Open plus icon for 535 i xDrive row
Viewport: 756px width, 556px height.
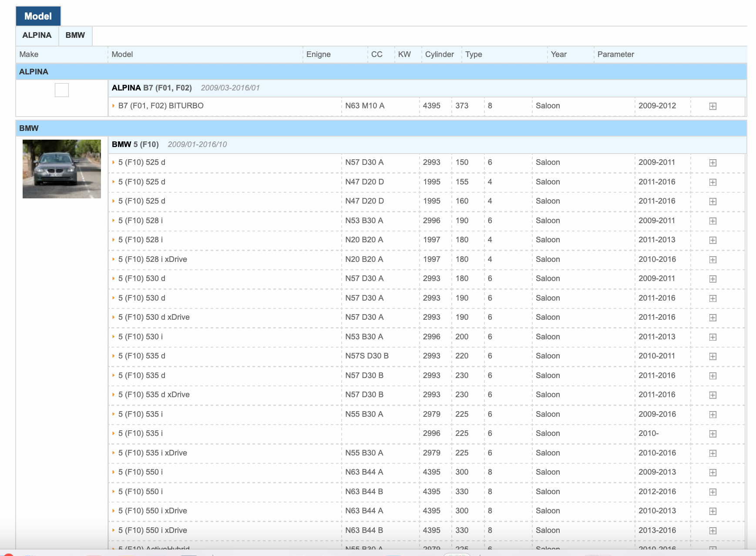pyautogui.click(x=712, y=453)
